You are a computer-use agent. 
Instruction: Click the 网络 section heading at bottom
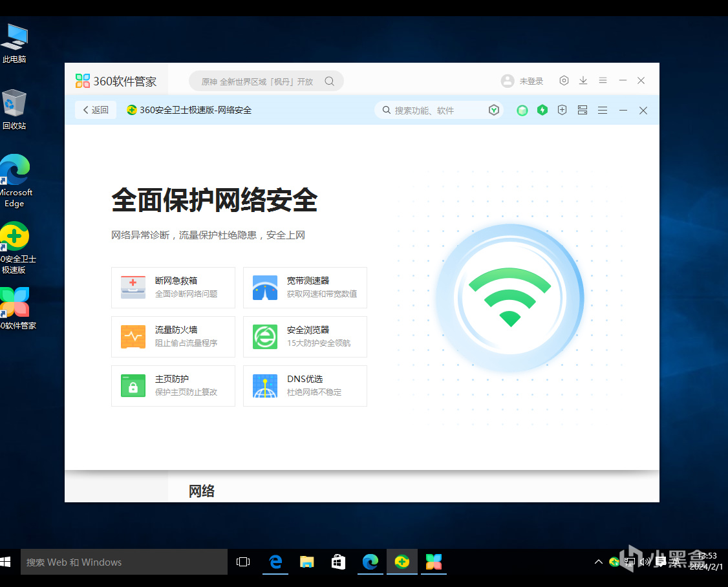[x=202, y=491]
